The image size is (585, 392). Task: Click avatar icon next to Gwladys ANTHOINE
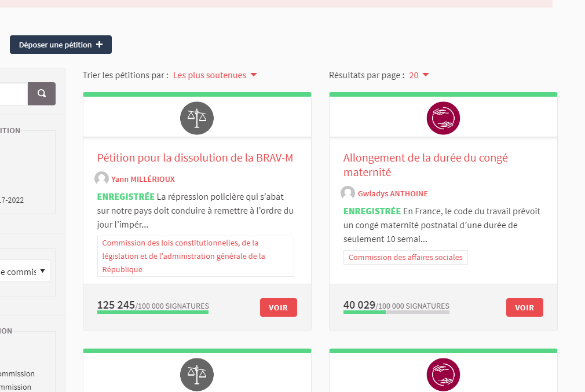point(348,193)
